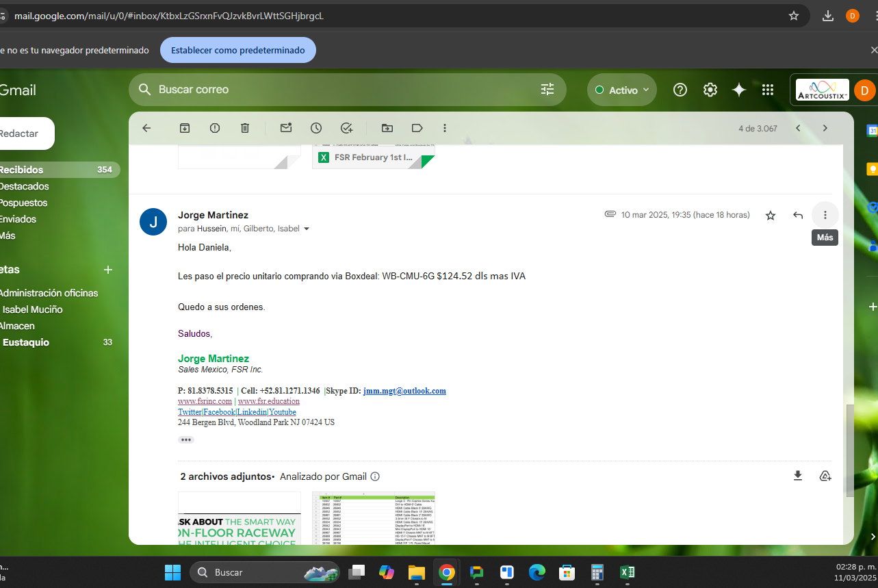
Task: Open www.fsrinc.com link
Action: (205, 401)
